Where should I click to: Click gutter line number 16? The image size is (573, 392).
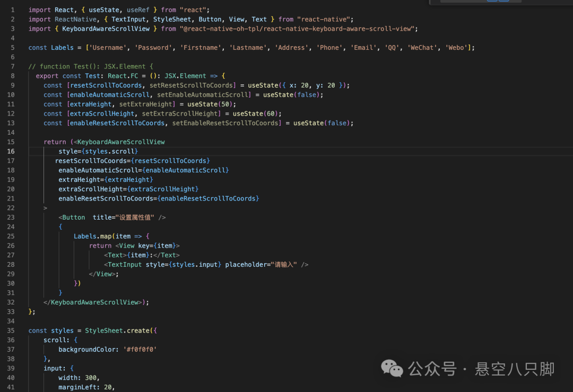pyautogui.click(x=11, y=151)
